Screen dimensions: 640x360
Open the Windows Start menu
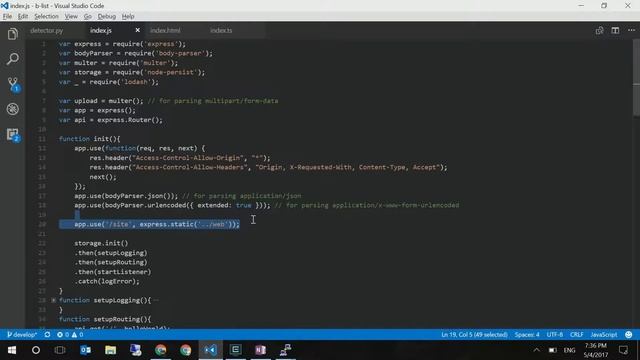pyautogui.click(x=11, y=350)
